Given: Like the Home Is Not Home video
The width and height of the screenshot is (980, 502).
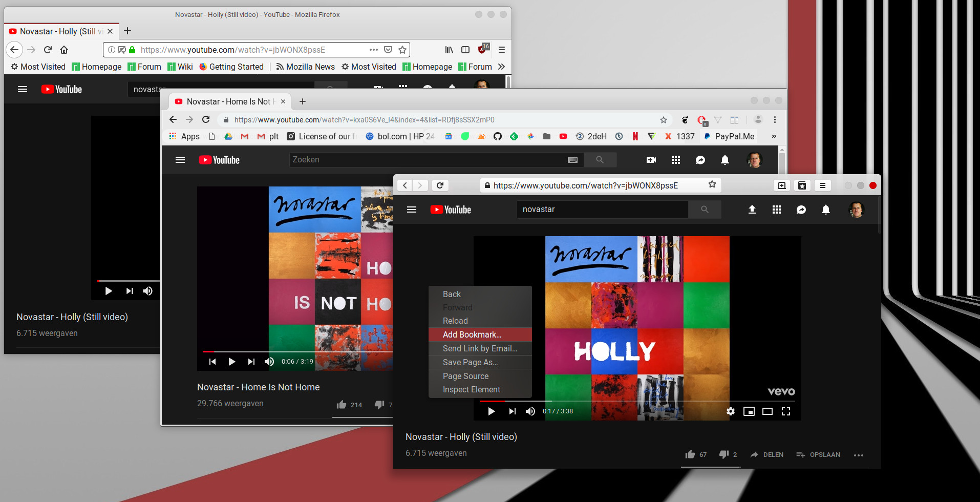Looking at the screenshot, I should click(342, 405).
